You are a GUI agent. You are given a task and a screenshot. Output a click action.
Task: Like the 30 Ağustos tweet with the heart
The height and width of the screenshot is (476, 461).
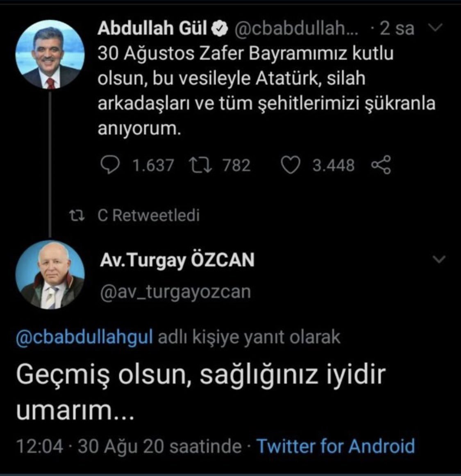pyautogui.click(x=291, y=165)
